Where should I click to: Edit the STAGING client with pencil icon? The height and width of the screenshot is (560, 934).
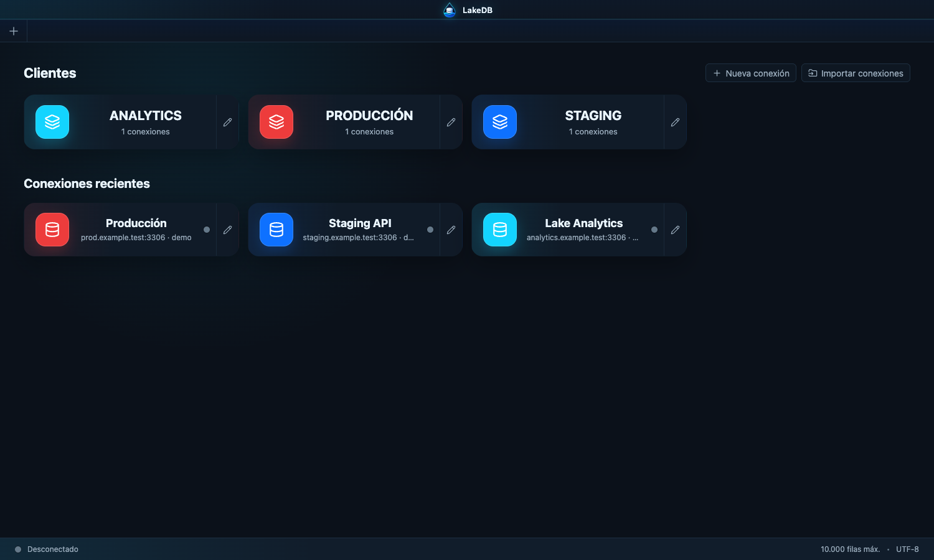click(x=675, y=122)
